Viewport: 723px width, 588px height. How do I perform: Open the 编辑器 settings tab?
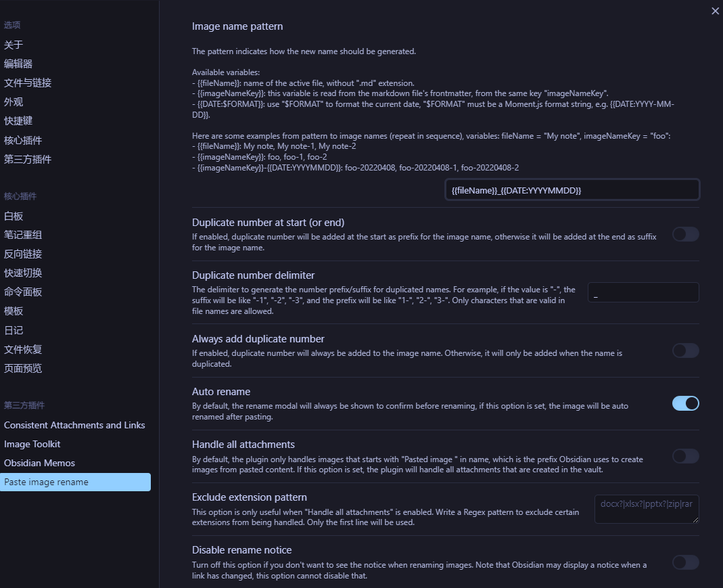tap(18, 64)
